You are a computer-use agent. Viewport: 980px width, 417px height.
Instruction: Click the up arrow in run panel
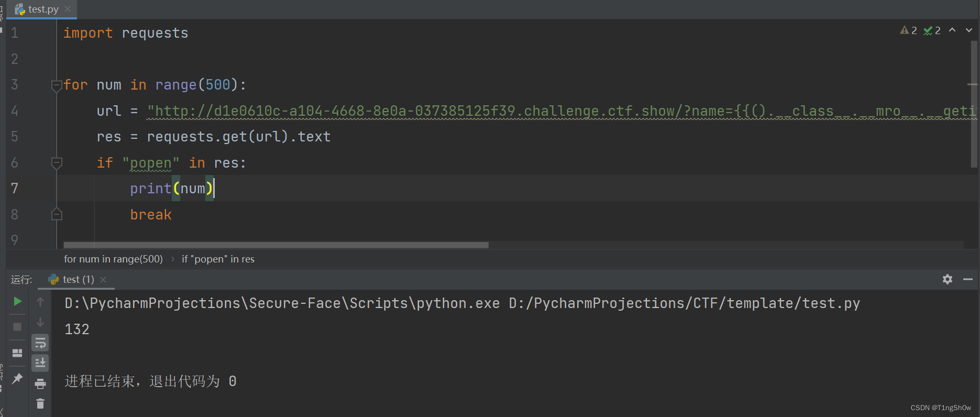(x=40, y=302)
